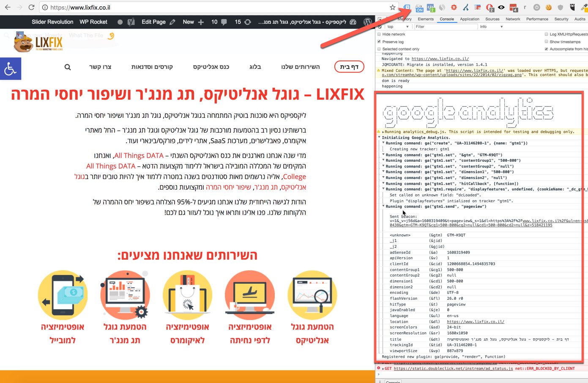Open the accessibility wheelchair widget
The image size is (588, 383).
click(11, 68)
